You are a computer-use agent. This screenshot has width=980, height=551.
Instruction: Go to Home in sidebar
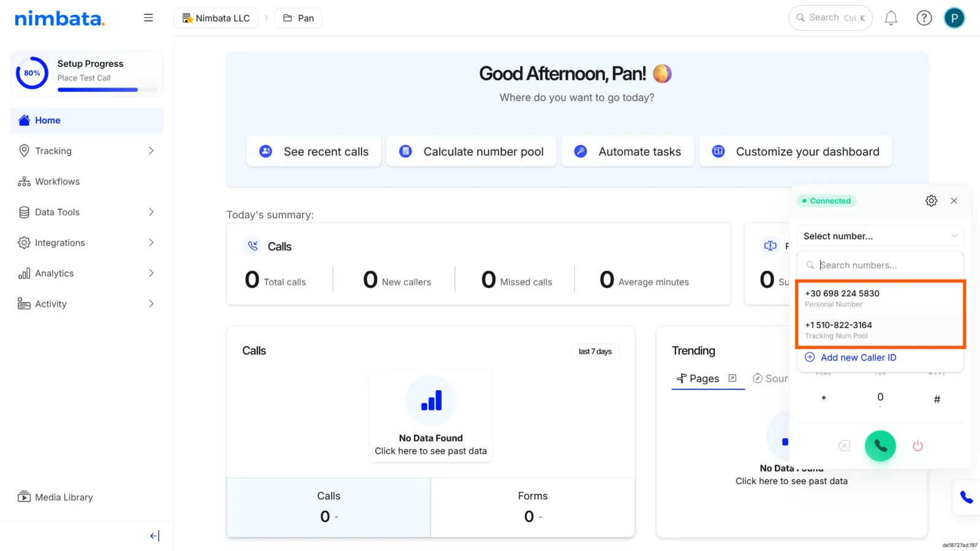(x=87, y=121)
